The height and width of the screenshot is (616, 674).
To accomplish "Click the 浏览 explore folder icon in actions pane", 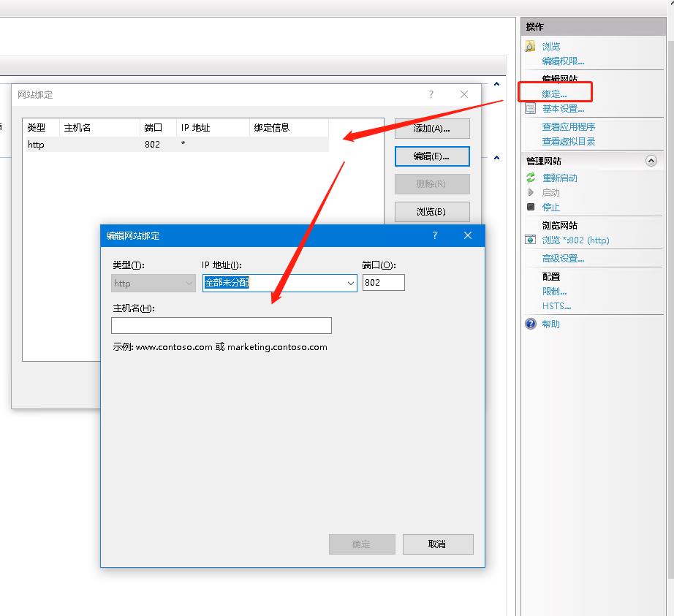I will [530, 46].
